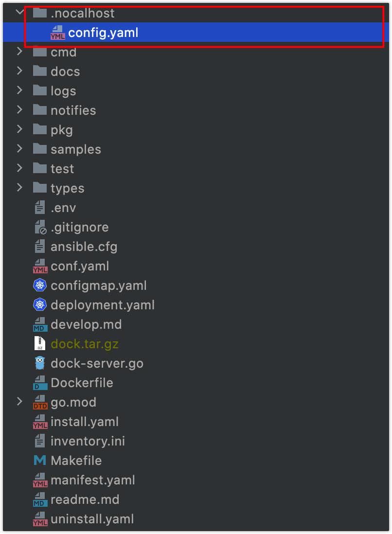The height and width of the screenshot is (534, 392).
Task: Select the ansible.cfg file
Action: 84,247
